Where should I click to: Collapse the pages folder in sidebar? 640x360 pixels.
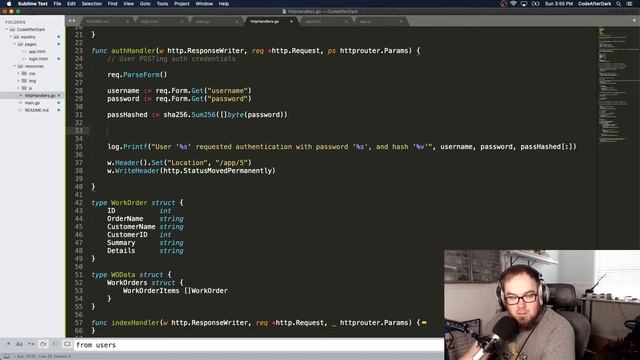15,44
